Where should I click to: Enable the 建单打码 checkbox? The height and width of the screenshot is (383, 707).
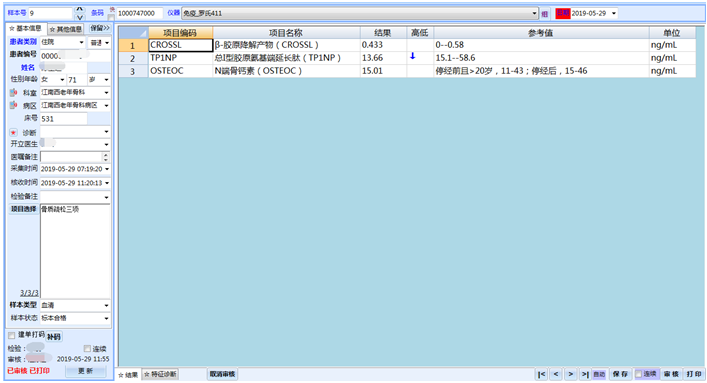point(12,335)
